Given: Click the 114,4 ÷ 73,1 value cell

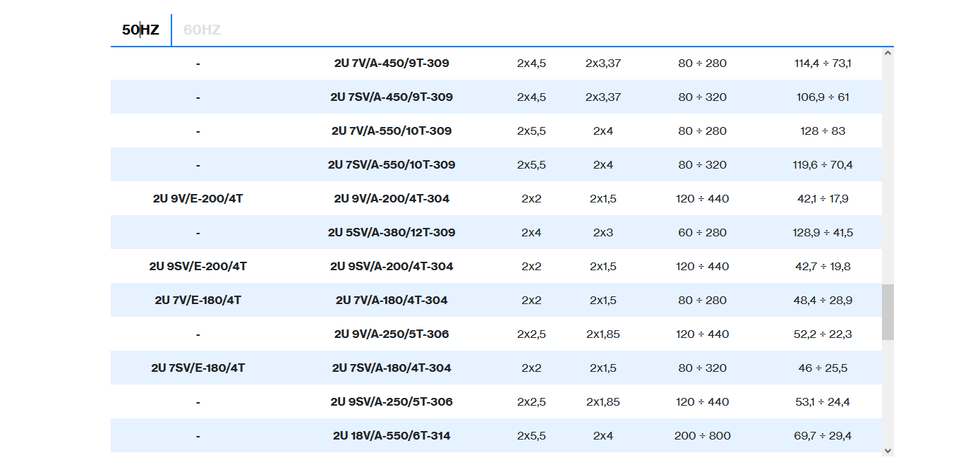Looking at the screenshot, I should coord(823,63).
